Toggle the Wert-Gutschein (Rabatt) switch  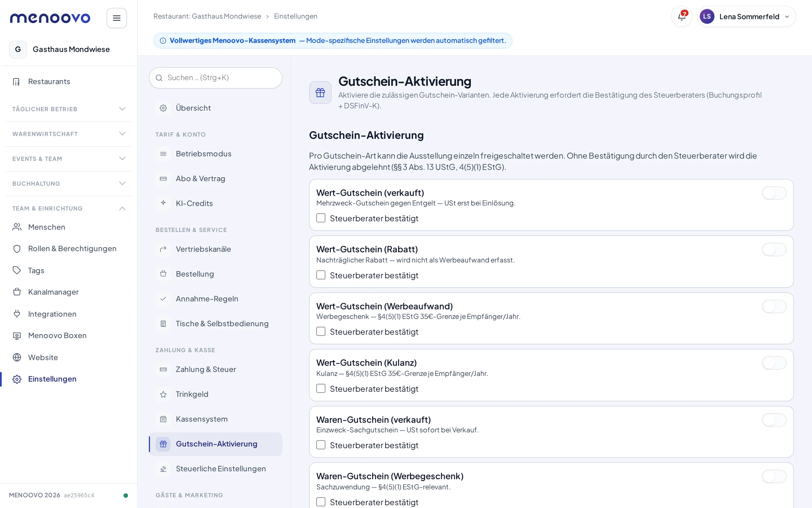tap(774, 250)
